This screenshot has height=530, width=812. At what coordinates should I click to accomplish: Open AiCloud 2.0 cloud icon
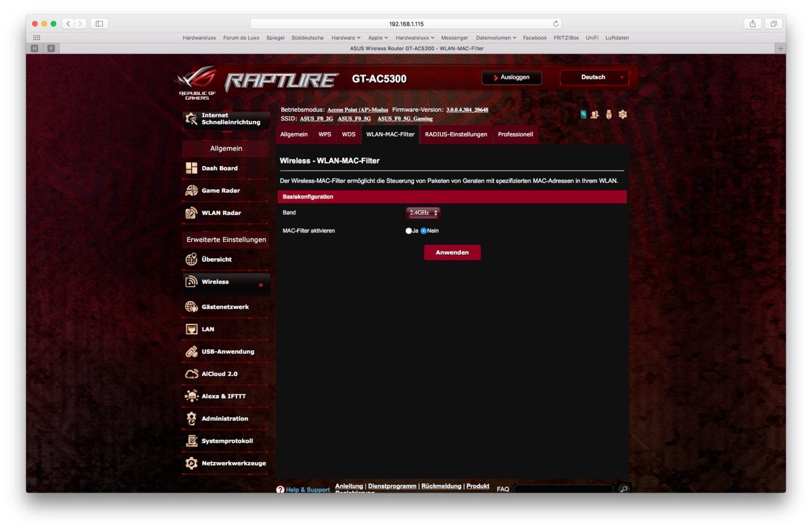tap(192, 374)
